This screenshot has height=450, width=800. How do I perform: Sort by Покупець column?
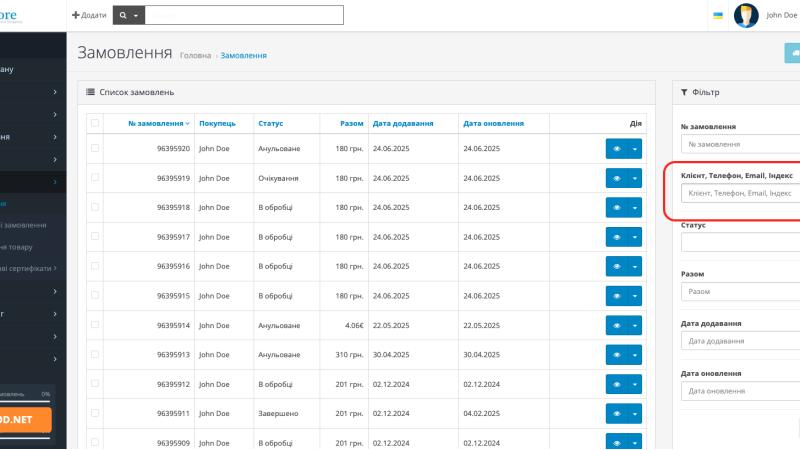tap(217, 123)
